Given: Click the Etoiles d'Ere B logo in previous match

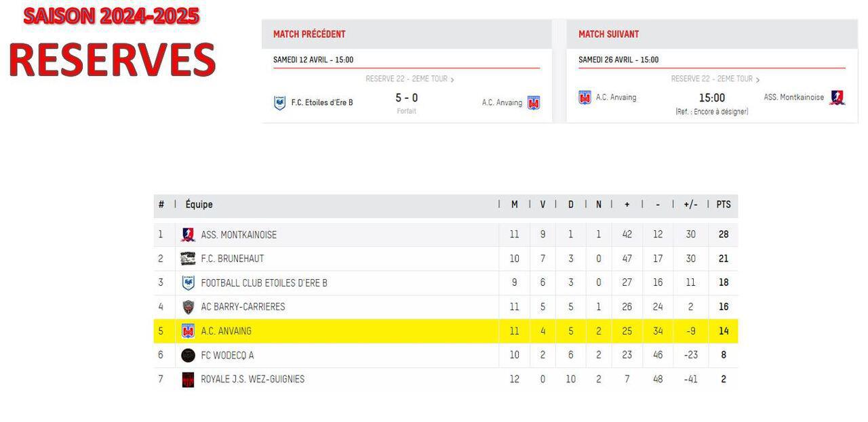Looking at the screenshot, I should [x=279, y=103].
